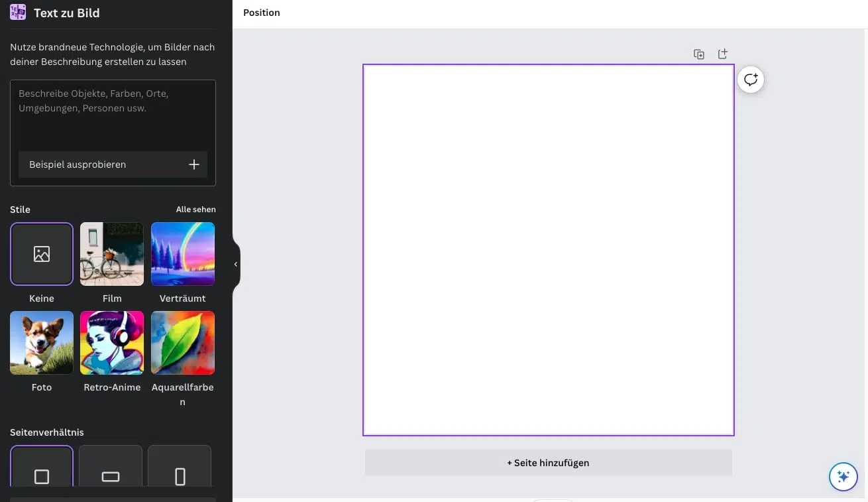Select the landscape aspect ratio option

pyautogui.click(x=110, y=475)
